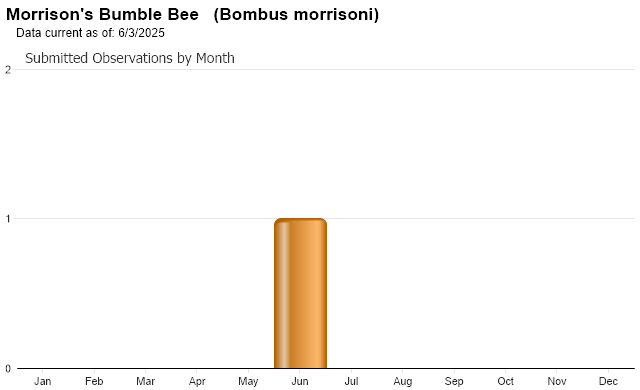Click the y-axis value 1 label
Screen dimensions: 640x390
click(8, 219)
